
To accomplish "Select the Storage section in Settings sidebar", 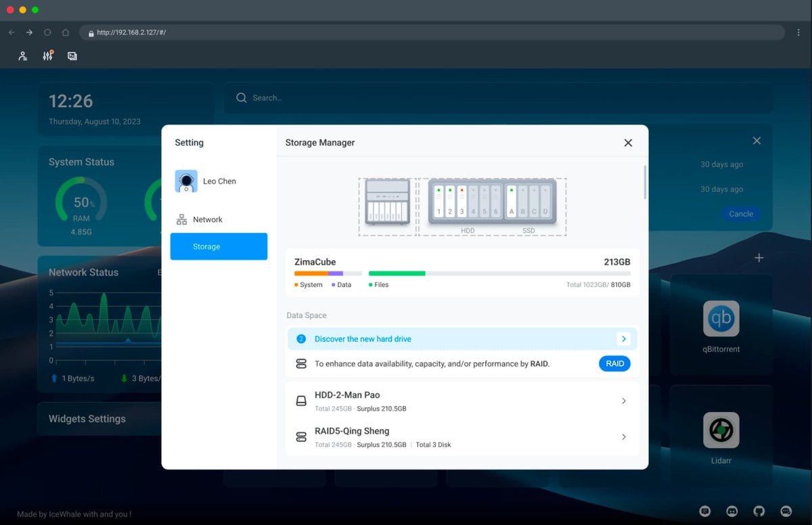I will [x=218, y=246].
